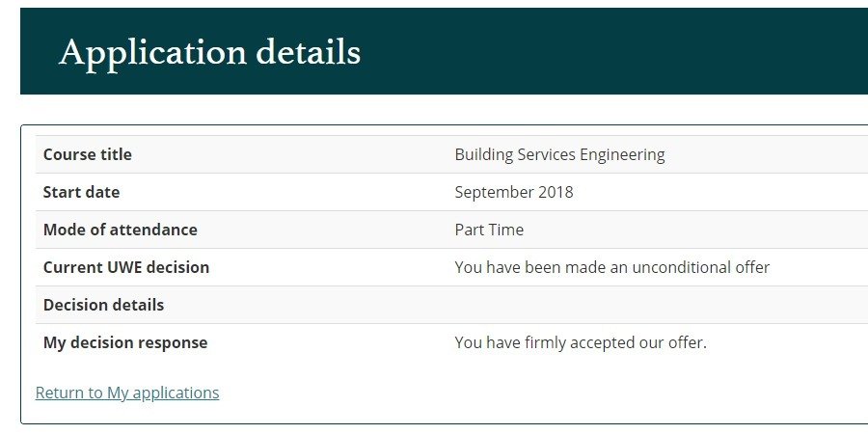
Task: Click the Part Time attendance value
Action: tap(489, 230)
